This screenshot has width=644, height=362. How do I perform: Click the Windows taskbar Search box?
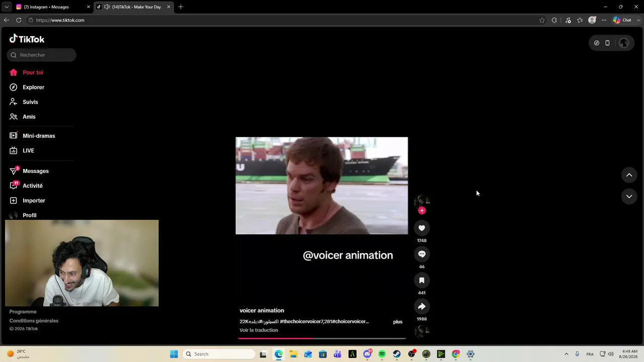[x=219, y=354]
